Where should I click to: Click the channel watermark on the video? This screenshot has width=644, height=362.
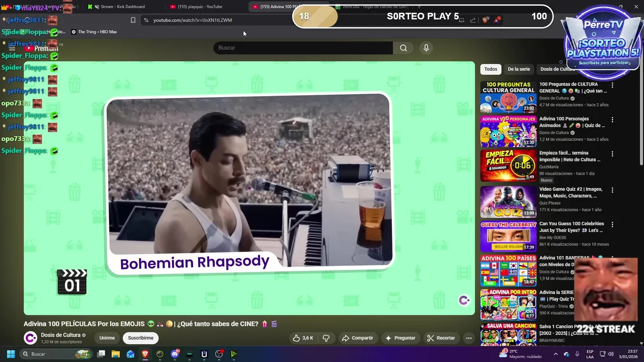tap(464, 300)
